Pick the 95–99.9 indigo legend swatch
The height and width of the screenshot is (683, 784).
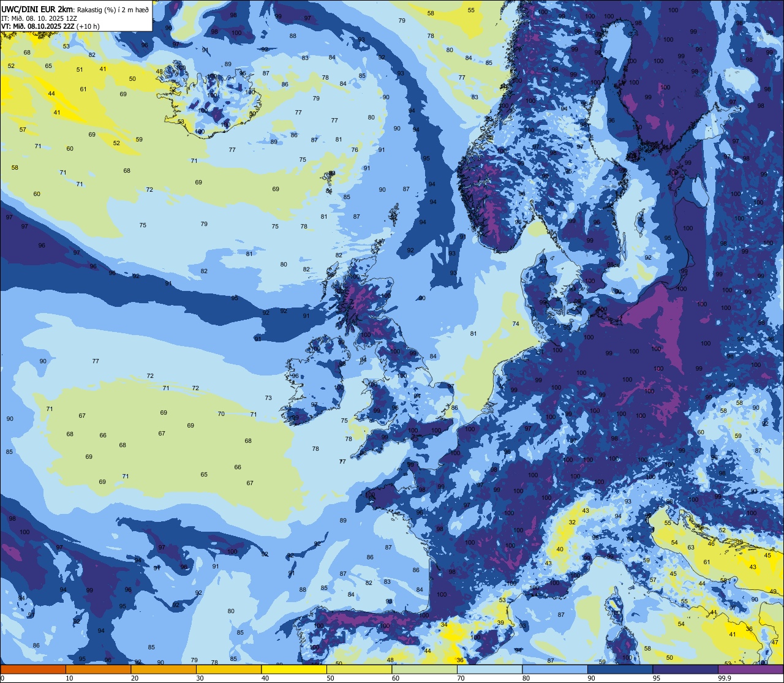coord(685,670)
